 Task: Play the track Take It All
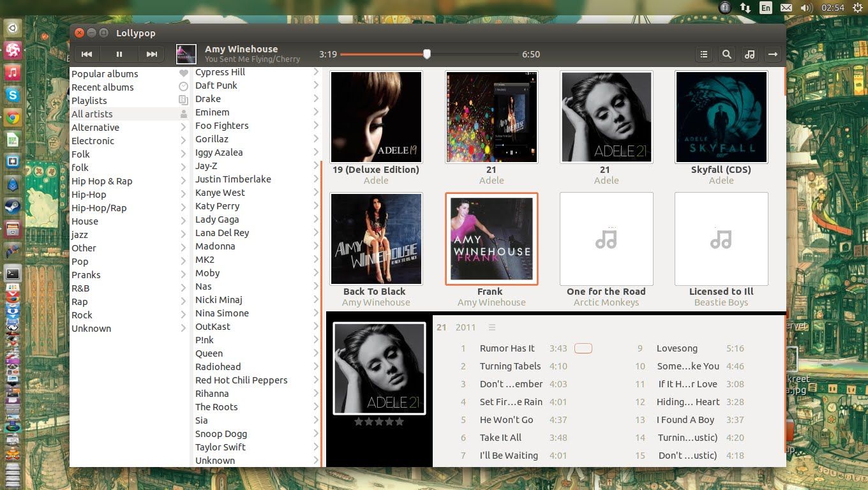click(500, 438)
